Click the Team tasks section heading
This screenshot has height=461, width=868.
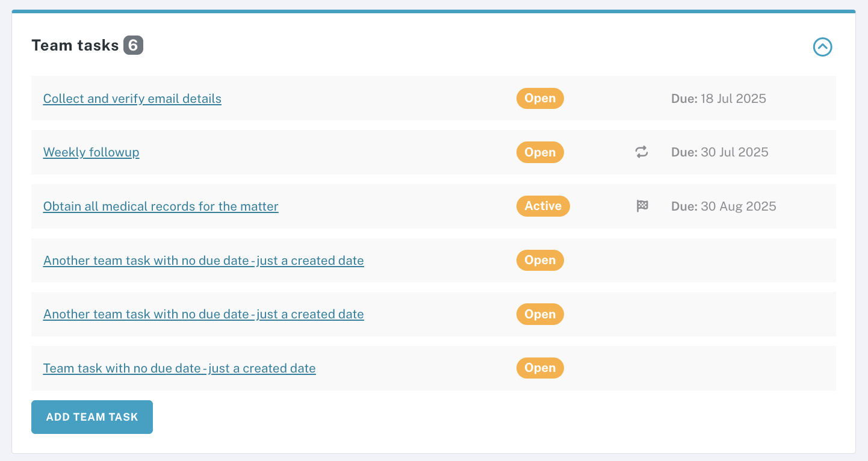point(75,45)
